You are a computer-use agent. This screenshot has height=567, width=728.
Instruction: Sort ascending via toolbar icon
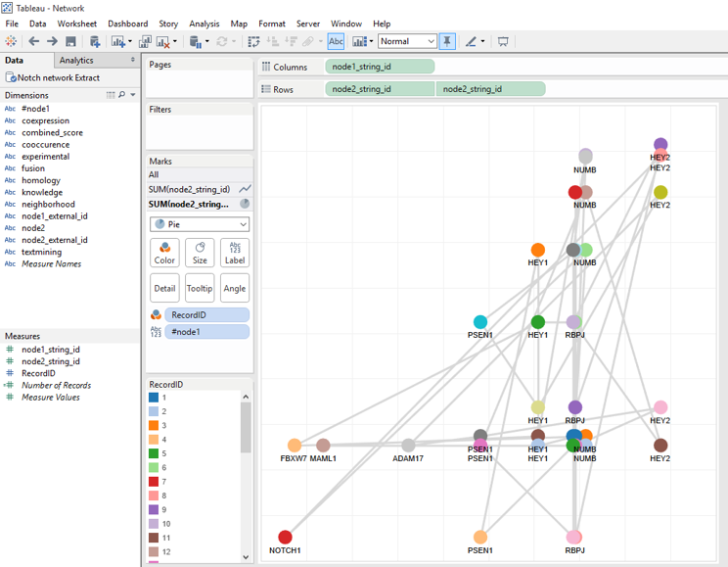point(273,42)
